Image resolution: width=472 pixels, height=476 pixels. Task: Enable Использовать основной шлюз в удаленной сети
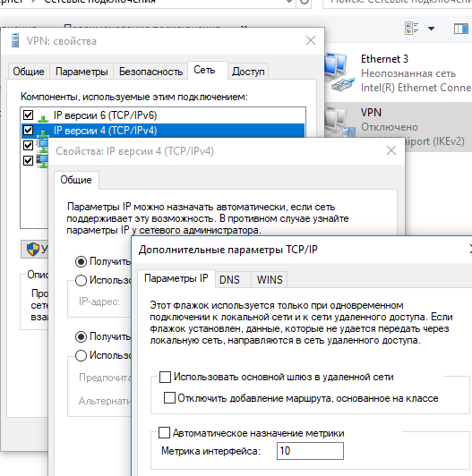(165, 377)
